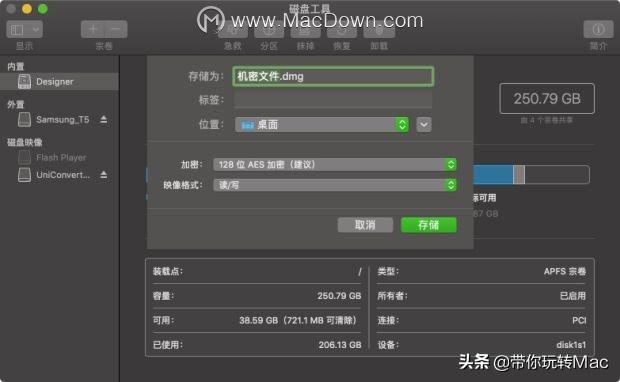This screenshot has width=620, height=382.
Task: Eject the UniConvert disk image
Action: click(x=104, y=174)
